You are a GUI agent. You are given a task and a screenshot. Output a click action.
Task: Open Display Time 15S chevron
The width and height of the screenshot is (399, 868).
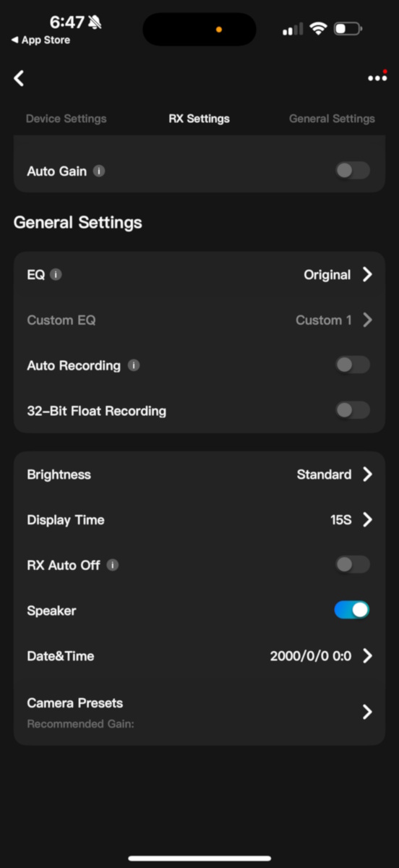(367, 519)
